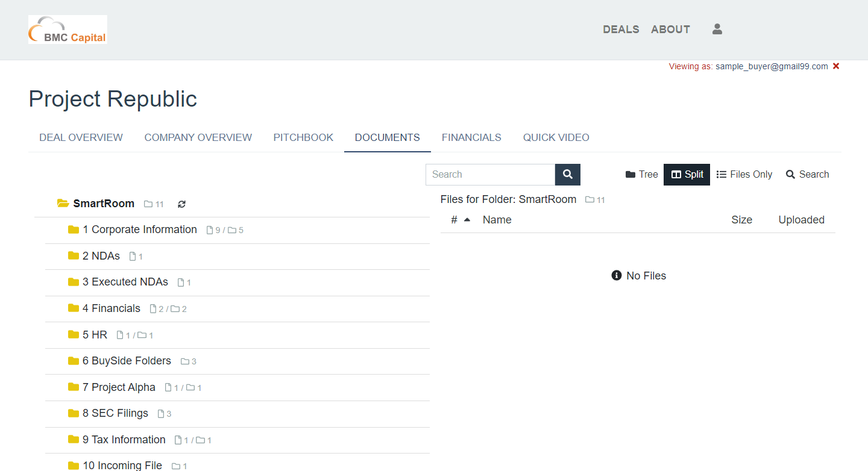This screenshot has height=471, width=868.
Task: Select the 8 SEC Filings folder
Action: point(115,413)
